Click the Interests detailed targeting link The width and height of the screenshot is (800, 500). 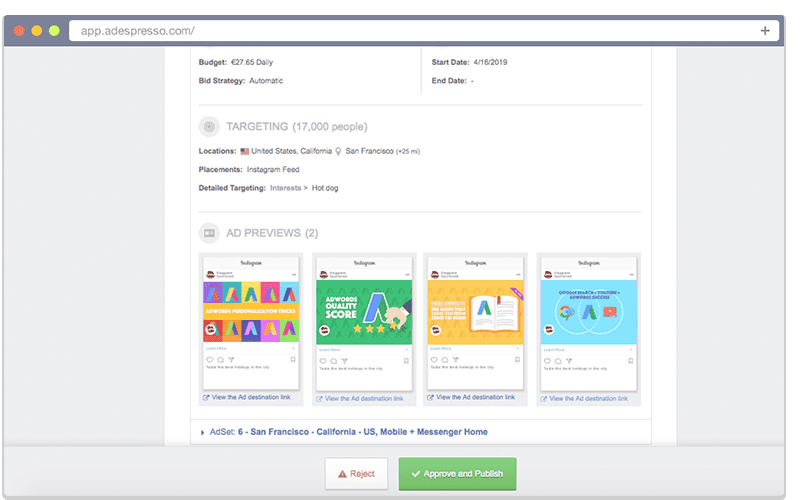tap(286, 188)
